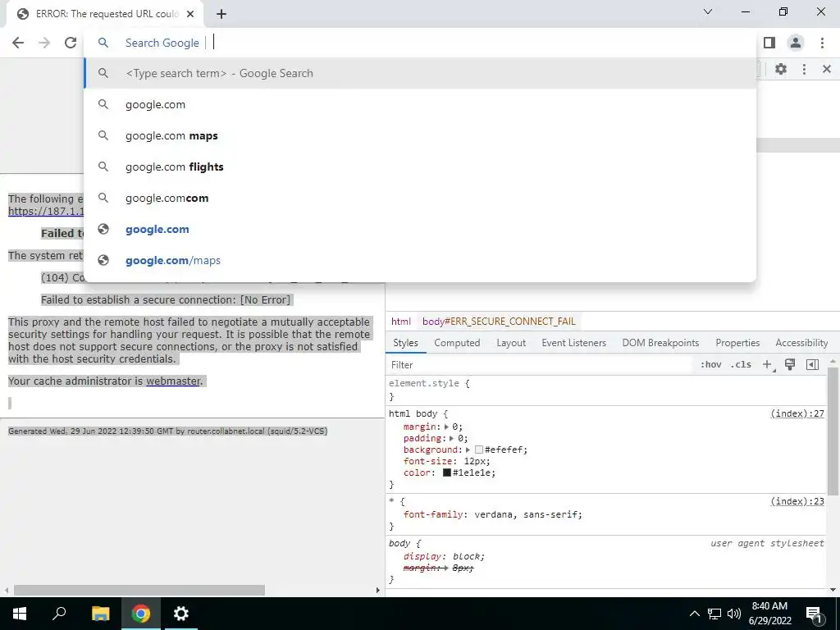
Task: Click the https://187.1 URL link on page
Action: tap(46, 211)
